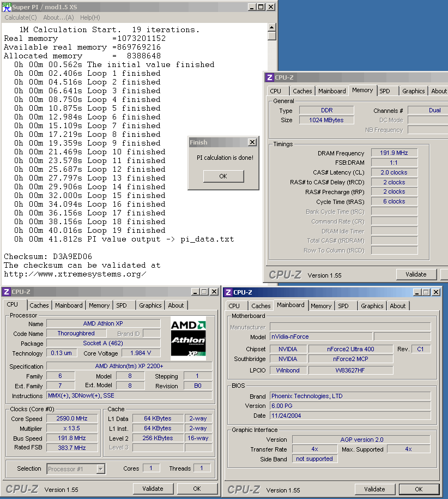The height and width of the screenshot is (499, 448).
Task: Open SPD tab in the Mainboard CPU-Z window
Action: (343, 306)
